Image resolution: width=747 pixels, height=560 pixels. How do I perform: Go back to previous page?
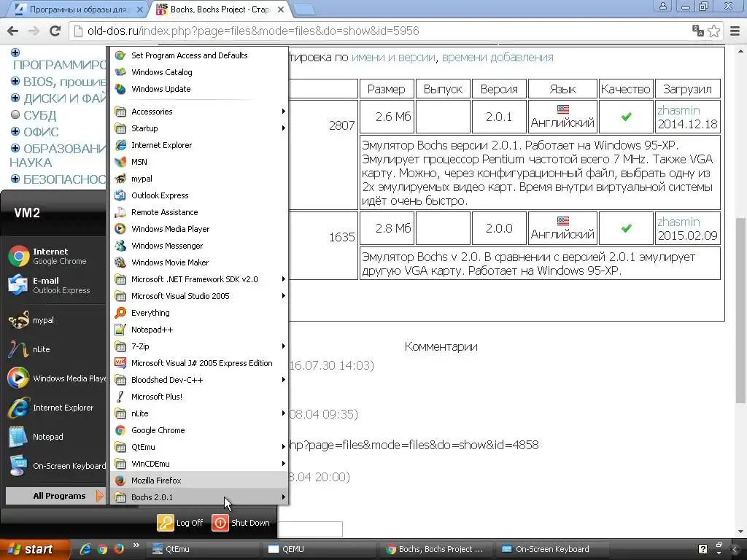(x=13, y=31)
